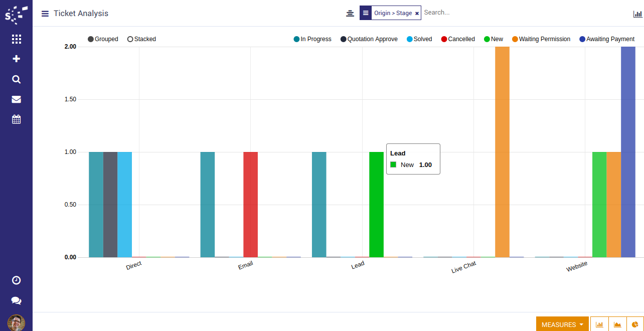Open the user avatar profile picture
This screenshot has height=331, width=644.
(16, 322)
